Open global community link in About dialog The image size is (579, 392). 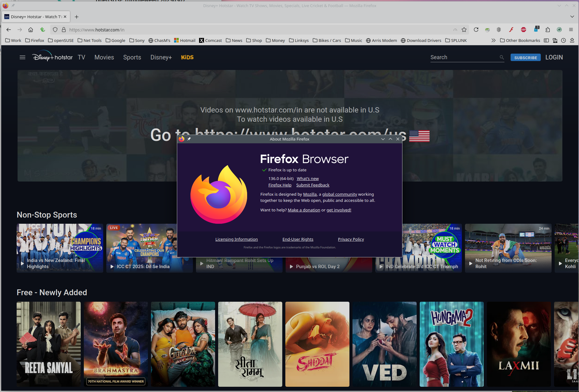(x=340, y=194)
